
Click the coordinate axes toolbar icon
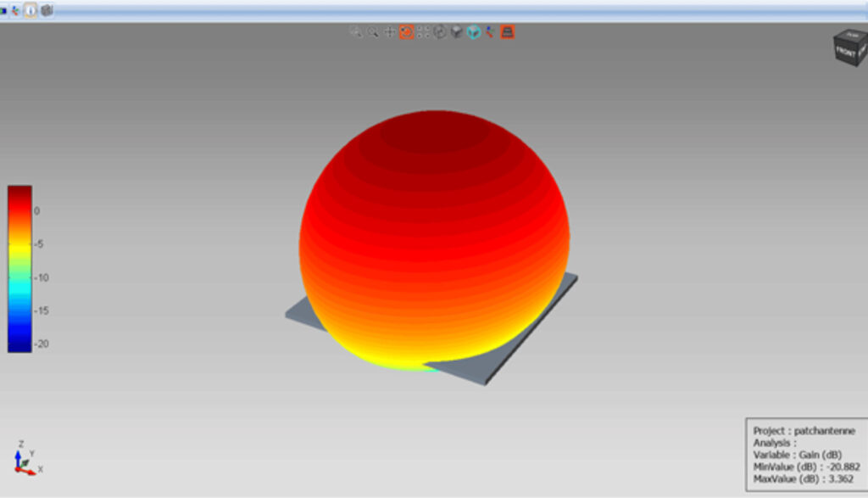click(x=489, y=32)
